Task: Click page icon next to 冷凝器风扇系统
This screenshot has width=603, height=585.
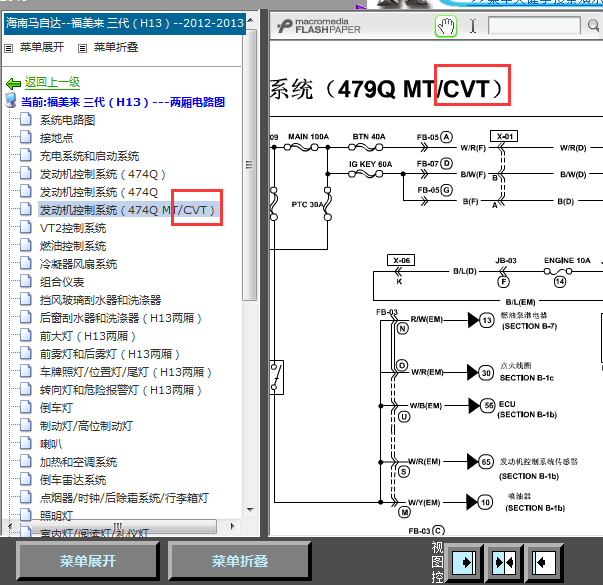Action: 26,263
